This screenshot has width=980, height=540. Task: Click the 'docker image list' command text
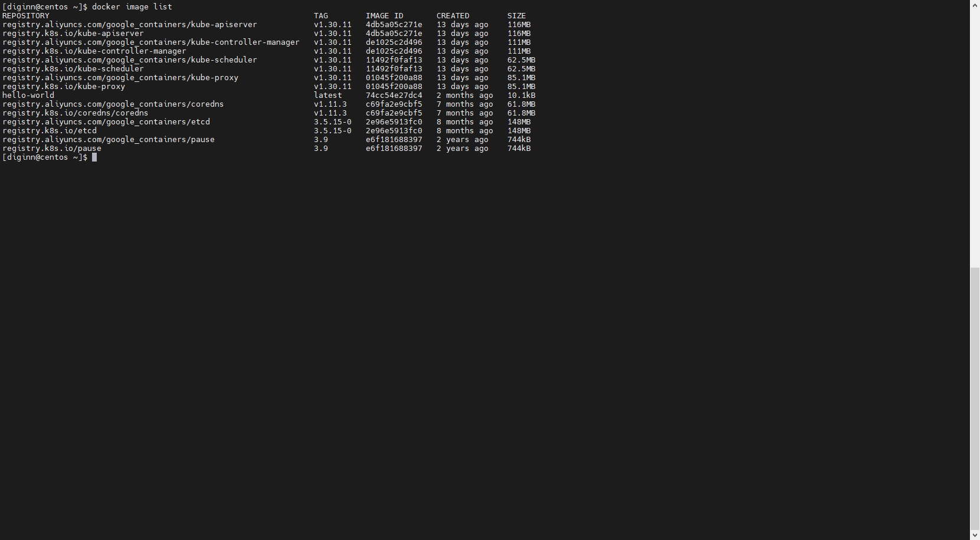[132, 6]
